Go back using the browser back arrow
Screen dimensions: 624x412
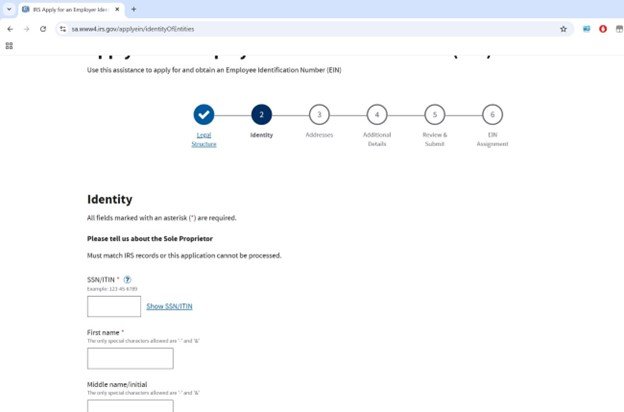click(x=10, y=29)
